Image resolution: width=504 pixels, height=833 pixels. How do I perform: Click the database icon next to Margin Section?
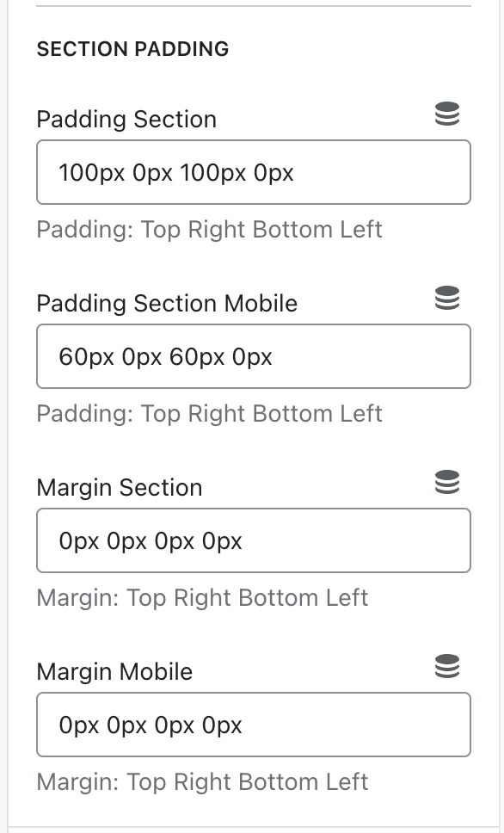(x=446, y=483)
